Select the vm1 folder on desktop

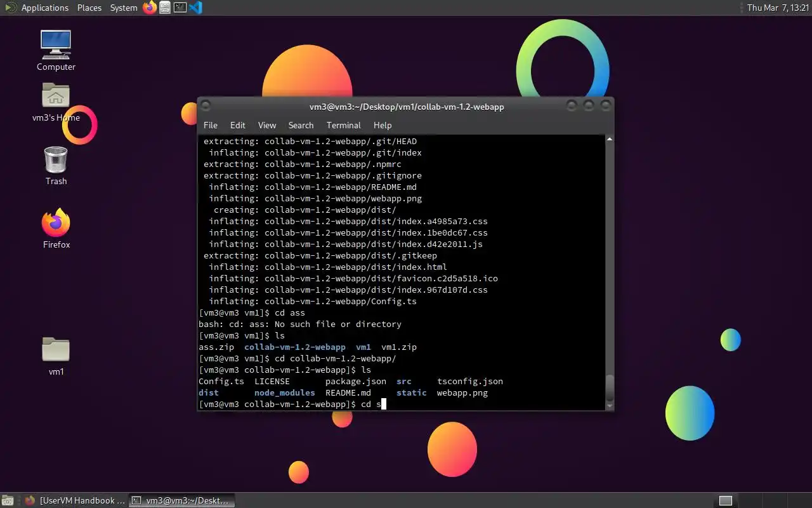pyautogui.click(x=56, y=356)
